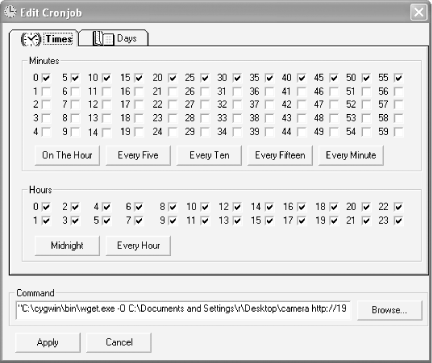The image size is (432, 363).
Task: Tick the minute 28 checkbox
Action: point(205,118)
